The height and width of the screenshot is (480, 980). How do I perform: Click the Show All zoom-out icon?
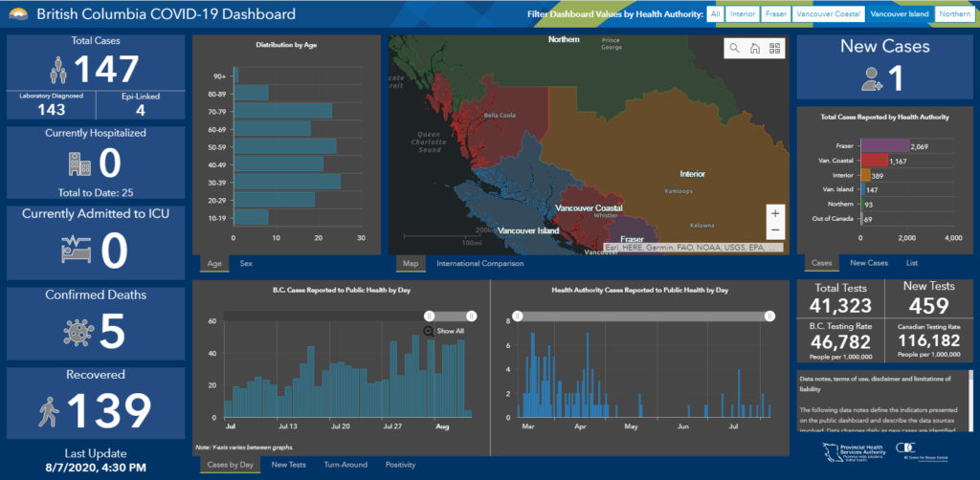[x=429, y=331]
